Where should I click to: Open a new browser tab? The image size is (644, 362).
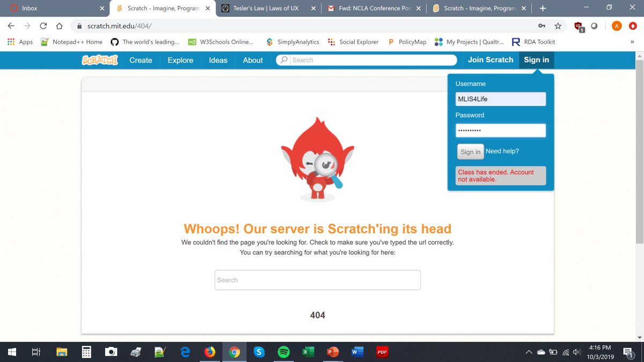tap(543, 8)
